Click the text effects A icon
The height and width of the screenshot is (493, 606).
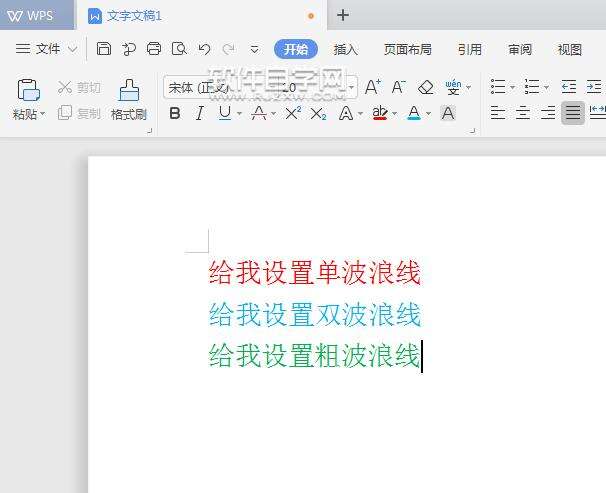click(x=346, y=113)
